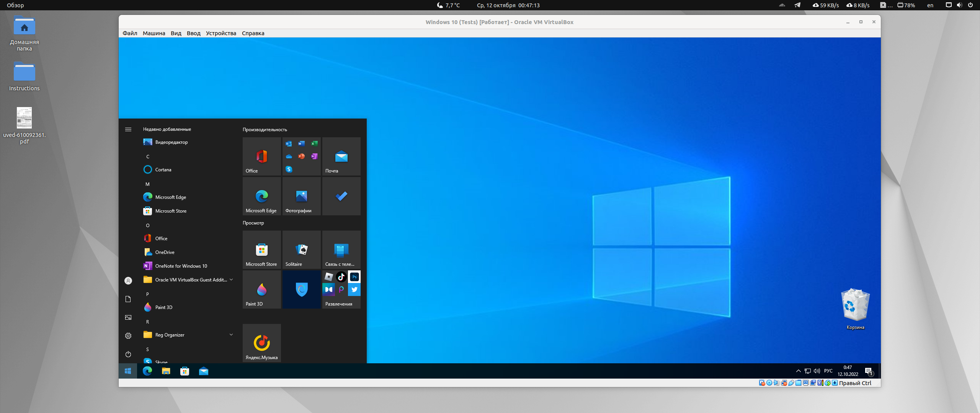This screenshot has height=413, width=980.
Task: Open the Windows Start button on the taskbar
Action: [x=128, y=371]
